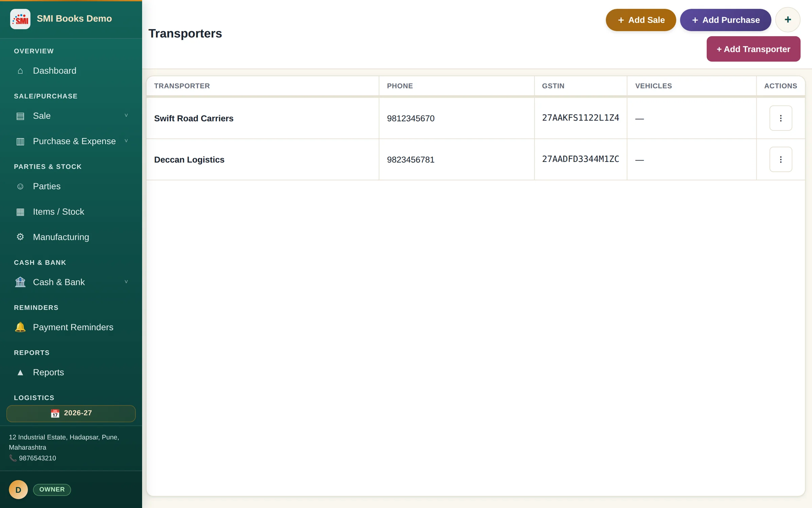Click the Payment Reminders bell icon
Image resolution: width=812 pixels, height=508 pixels.
(x=20, y=327)
